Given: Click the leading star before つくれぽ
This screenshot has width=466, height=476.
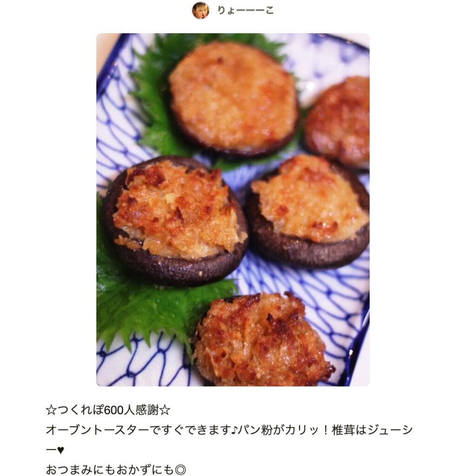Looking at the screenshot, I should tap(51, 410).
